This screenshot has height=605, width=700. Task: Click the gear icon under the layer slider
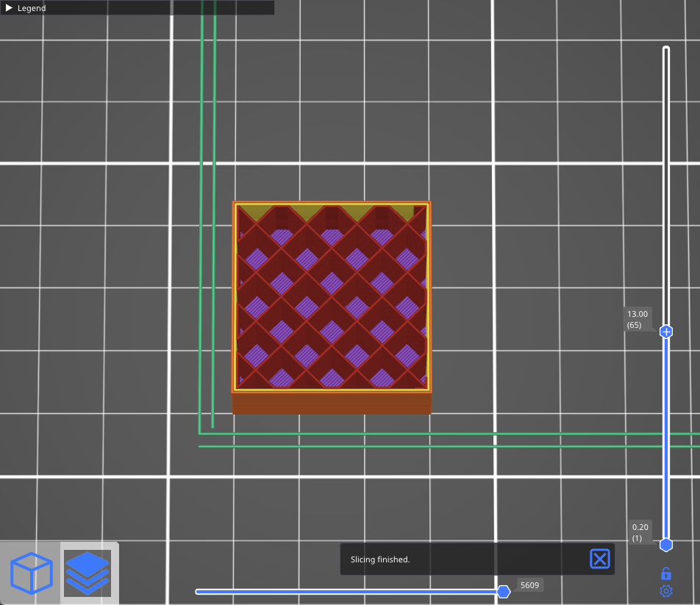(x=665, y=590)
